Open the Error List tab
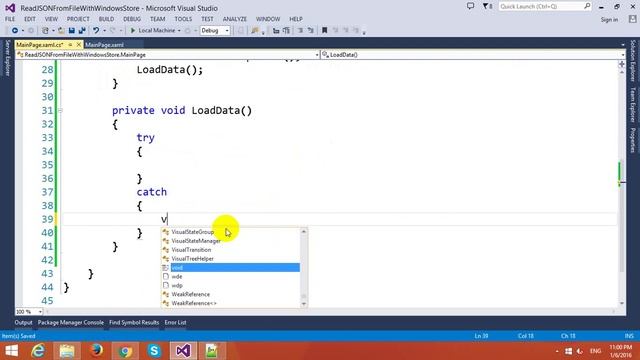640x360 pixels. 176,322
